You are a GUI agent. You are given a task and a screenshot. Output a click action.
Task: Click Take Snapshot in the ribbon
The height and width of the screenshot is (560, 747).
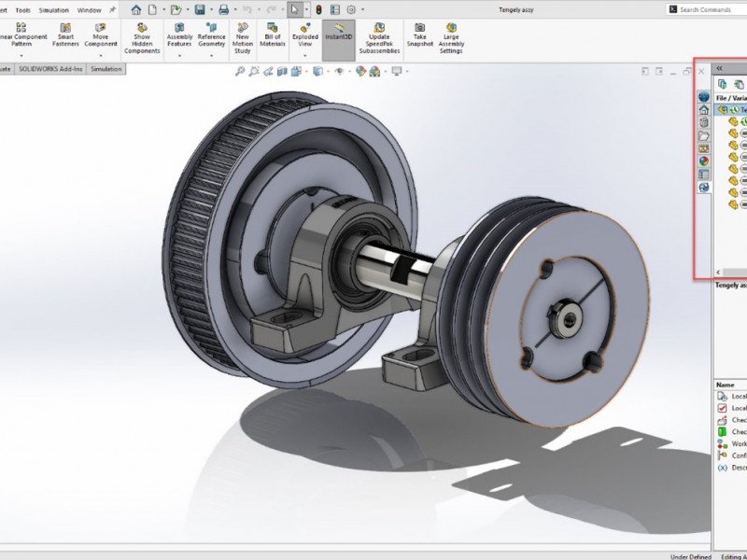click(420, 37)
